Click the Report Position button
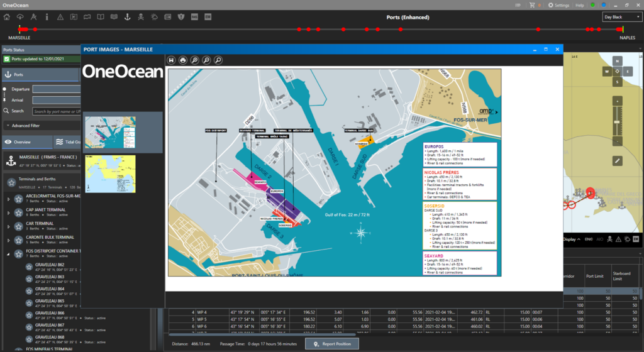 [332, 344]
